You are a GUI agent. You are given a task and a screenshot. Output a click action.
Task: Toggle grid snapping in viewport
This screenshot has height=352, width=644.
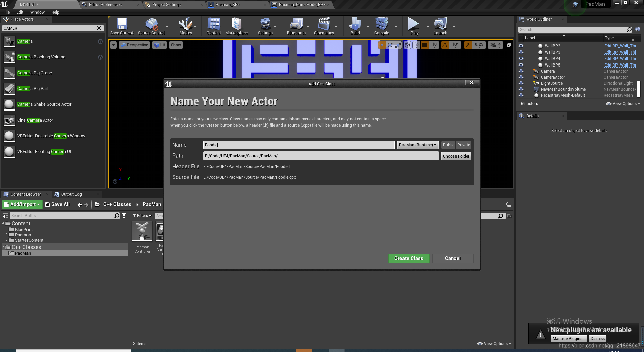pyautogui.click(x=424, y=45)
